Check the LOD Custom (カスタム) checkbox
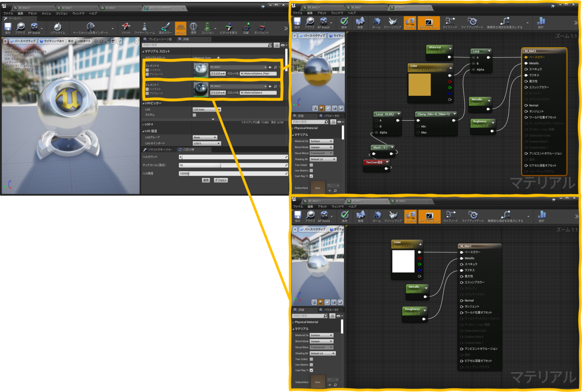 click(194, 115)
